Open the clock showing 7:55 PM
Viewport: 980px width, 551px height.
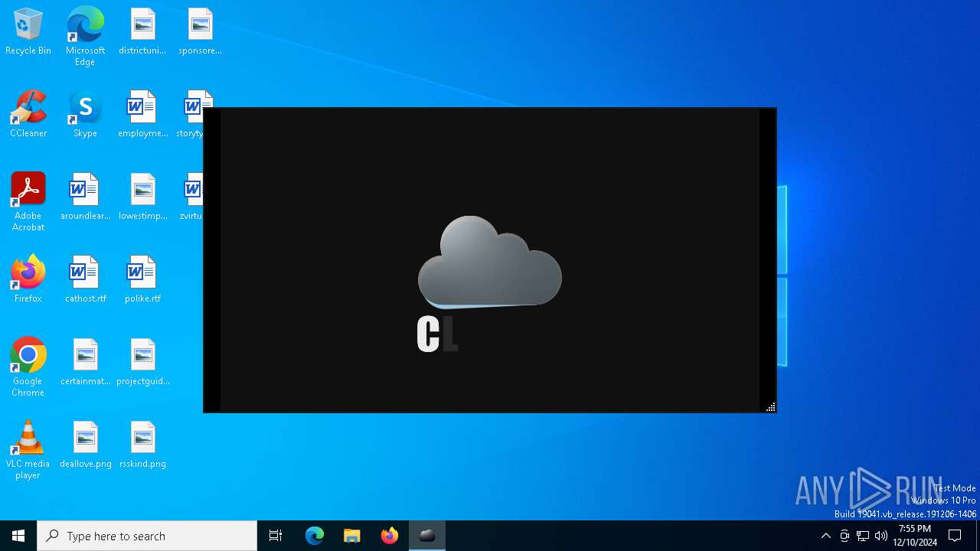915,536
